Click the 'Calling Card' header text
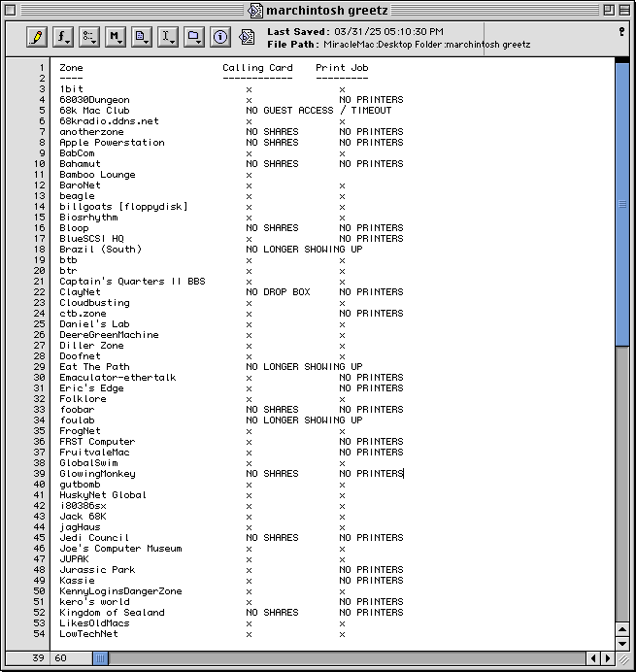 257,68
